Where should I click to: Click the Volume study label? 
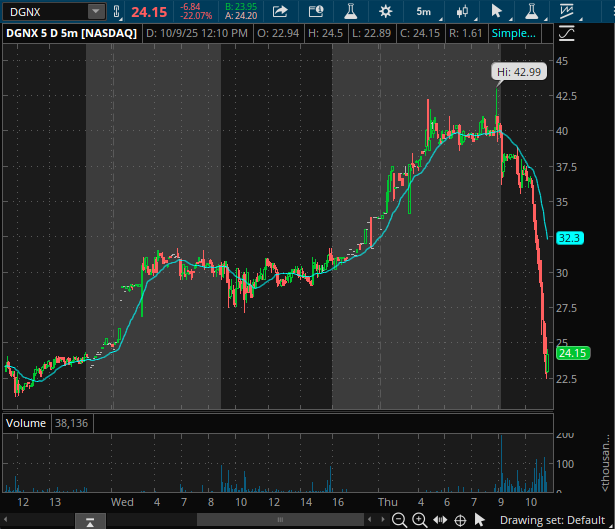tap(26, 423)
